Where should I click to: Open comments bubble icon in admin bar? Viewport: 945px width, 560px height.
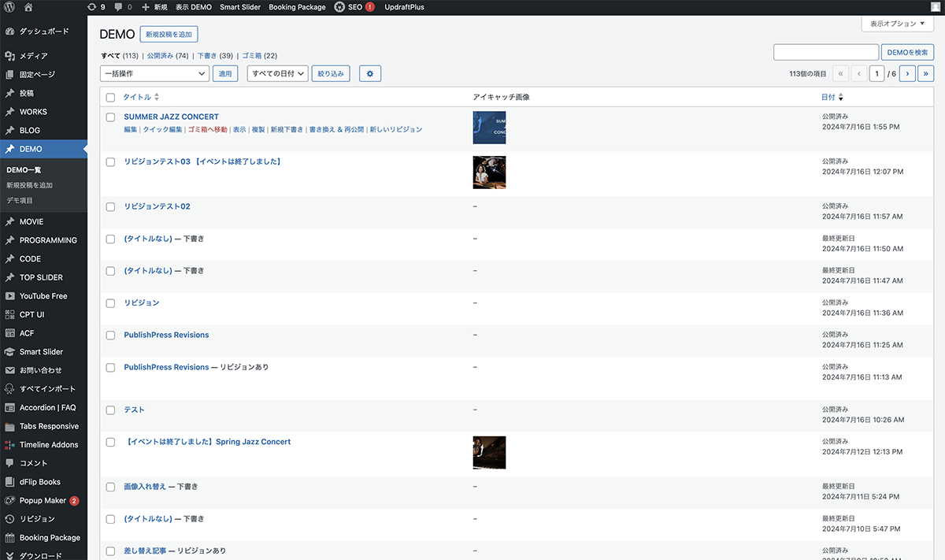pos(123,7)
